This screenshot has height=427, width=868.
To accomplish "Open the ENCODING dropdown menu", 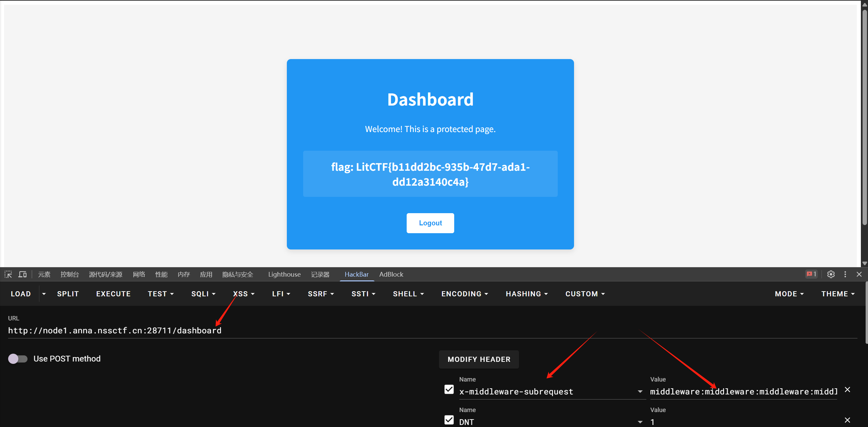I will tap(464, 294).
